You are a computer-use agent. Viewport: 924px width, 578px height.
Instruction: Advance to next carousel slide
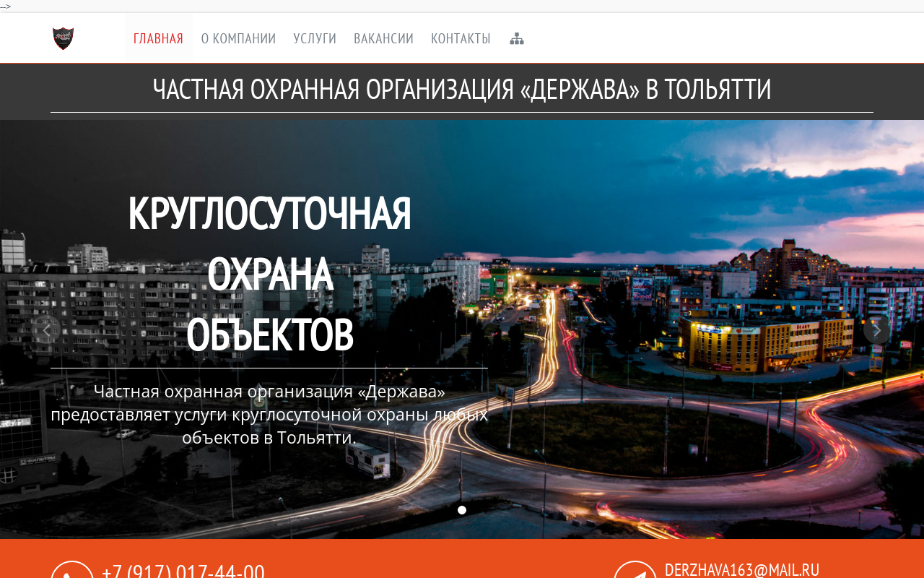coord(876,330)
